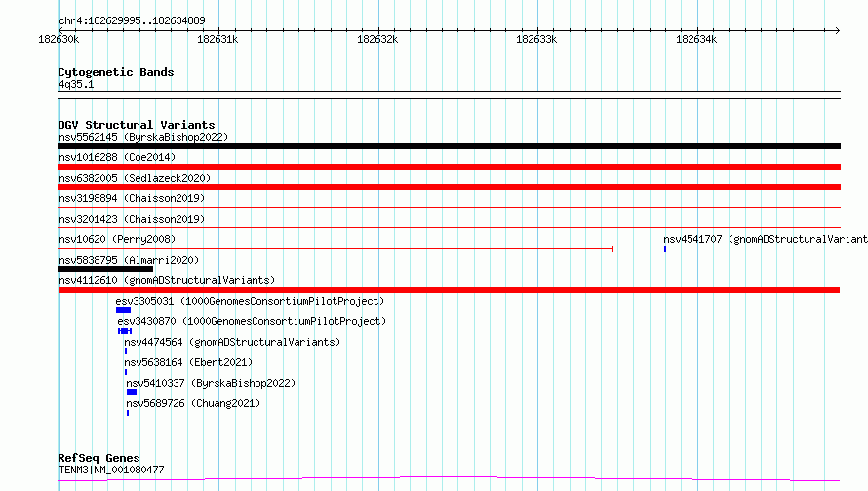Image resolution: width=868 pixels, height=491 pixels.
Task: Click the magenta TENM3 gene line
Action: (449, 478)
